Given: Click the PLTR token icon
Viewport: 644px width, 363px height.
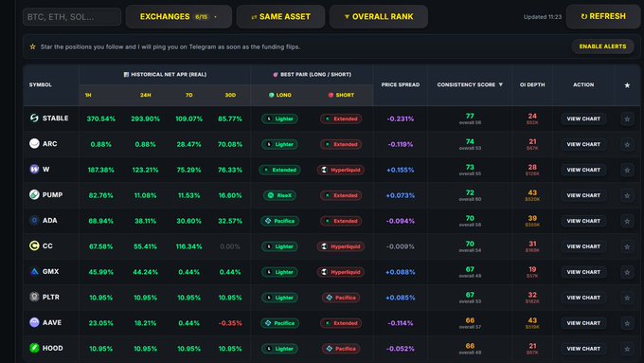Looking at the screenshot, I should coord(34,297).
